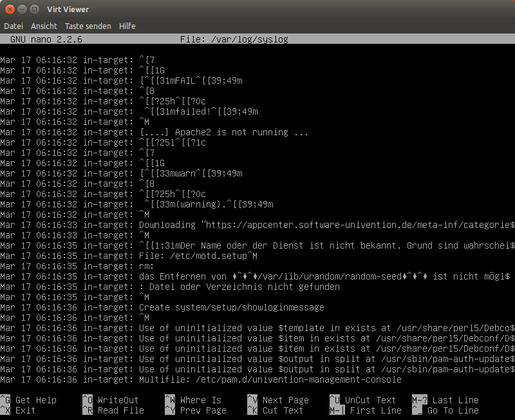Click the ^G Get Help shortcut

point(28,400)
